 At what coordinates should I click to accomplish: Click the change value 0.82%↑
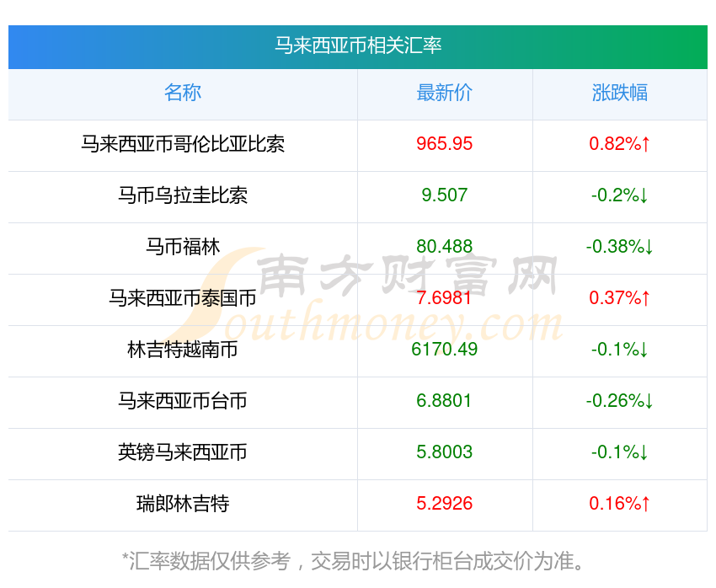click(x=620, y=144)
